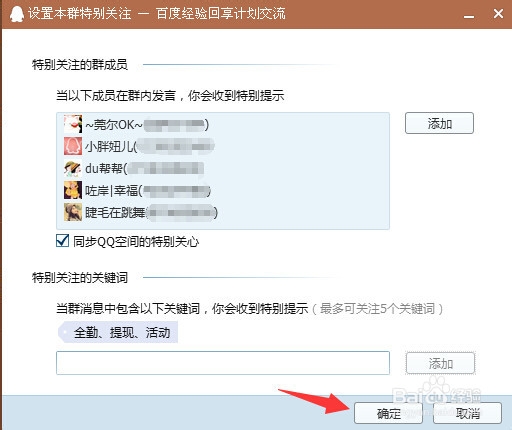Viewport: 512px width, 430px height.
Task: Select avatar of 睫毛在跳舞 member
Action: 73,212
